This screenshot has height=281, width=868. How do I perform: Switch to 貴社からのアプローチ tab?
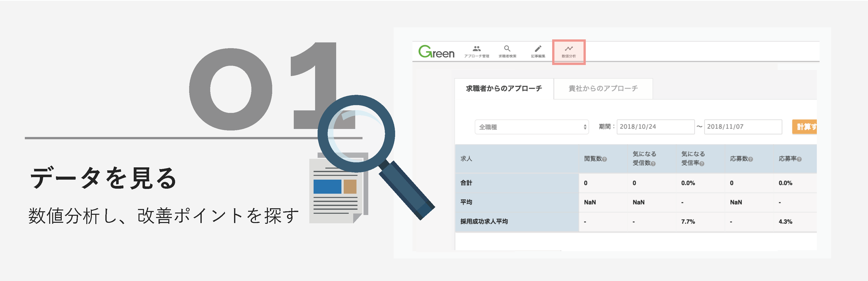(603, 89)
